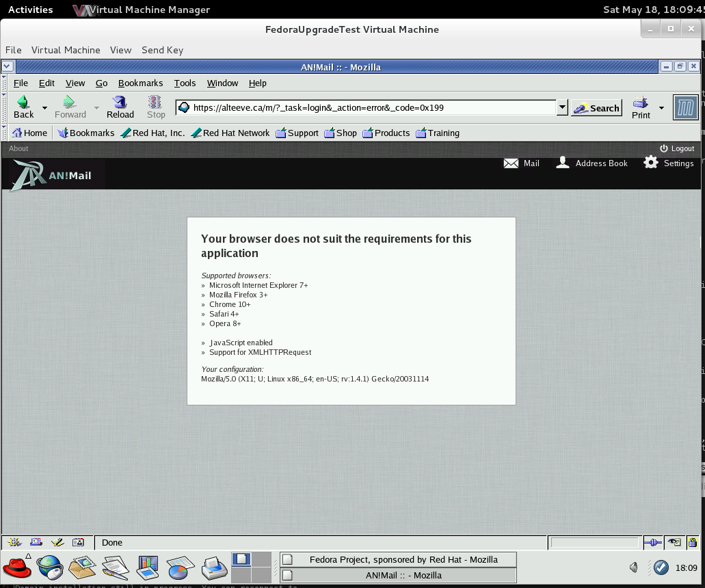Viewport: 705px width, 588px height.
Task: Click the Logout link
Action: tap(677, 148)
